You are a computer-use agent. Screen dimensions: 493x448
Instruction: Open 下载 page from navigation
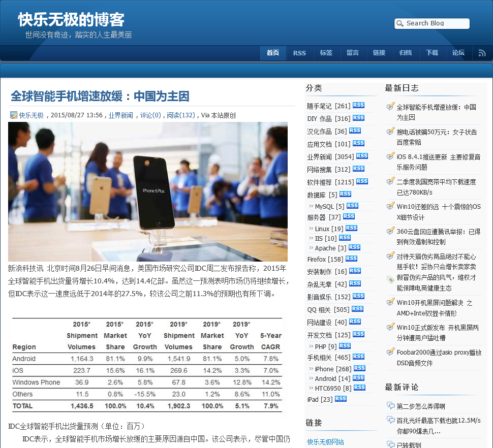point(432,53)
